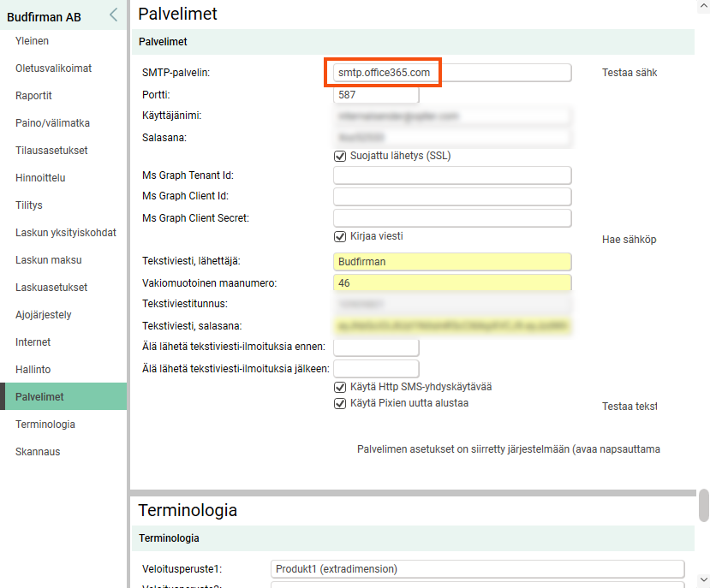Open Hinnoittelu settings
Viewport: 710px width, 588px height.
40,178
